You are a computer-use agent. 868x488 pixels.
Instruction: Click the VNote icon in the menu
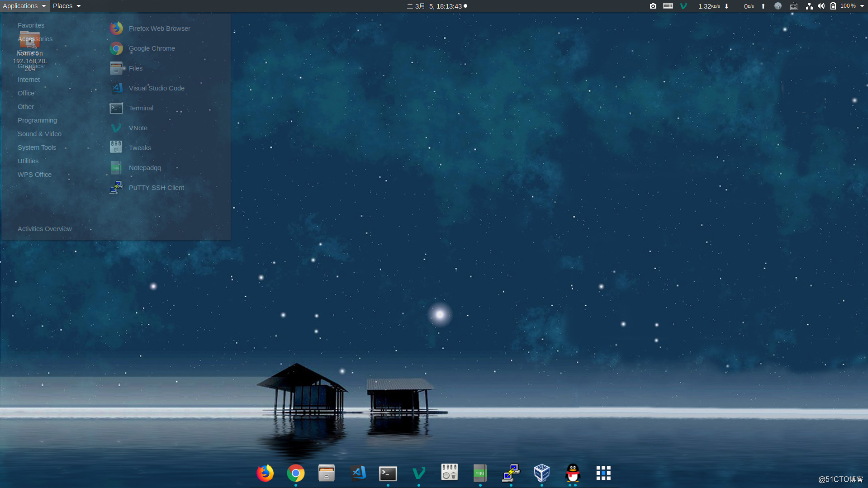coord(116,128)
